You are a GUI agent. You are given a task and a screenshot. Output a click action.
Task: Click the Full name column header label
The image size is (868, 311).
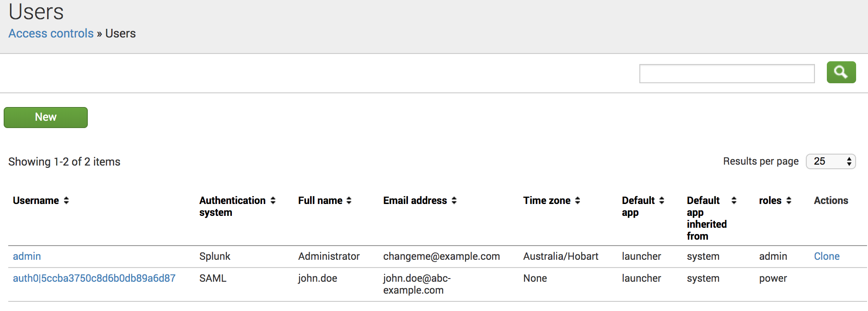click(x=320, y=200)
